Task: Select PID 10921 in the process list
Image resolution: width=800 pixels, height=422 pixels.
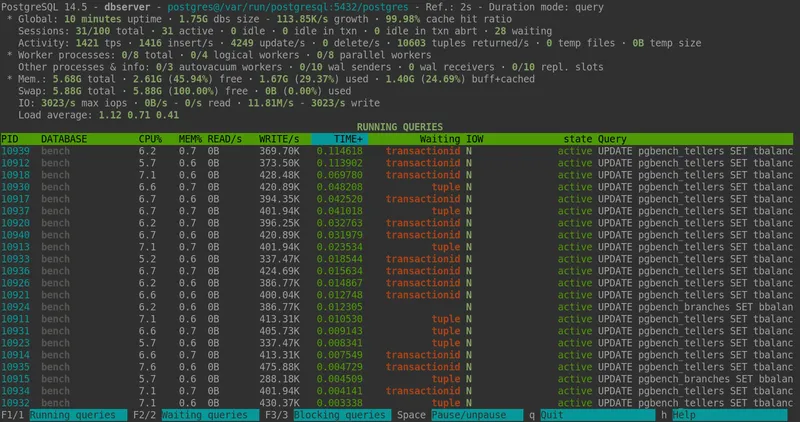Action: [15, 295]
